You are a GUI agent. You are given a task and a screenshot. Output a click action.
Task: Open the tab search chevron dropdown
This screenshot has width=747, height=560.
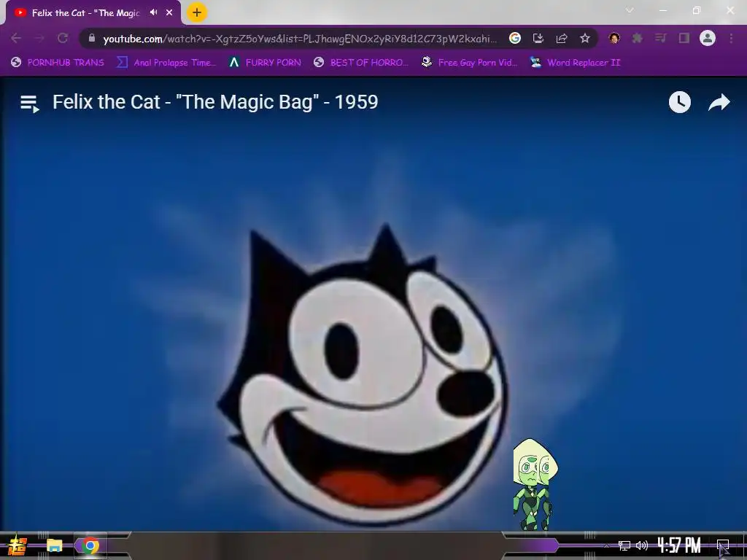tap(630, 10)
